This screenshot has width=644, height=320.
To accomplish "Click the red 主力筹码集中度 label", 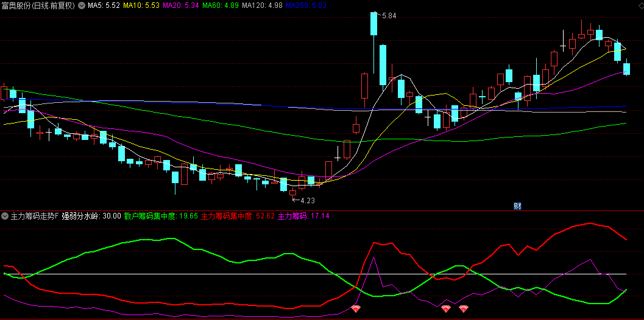I will [x=238, y=216].
